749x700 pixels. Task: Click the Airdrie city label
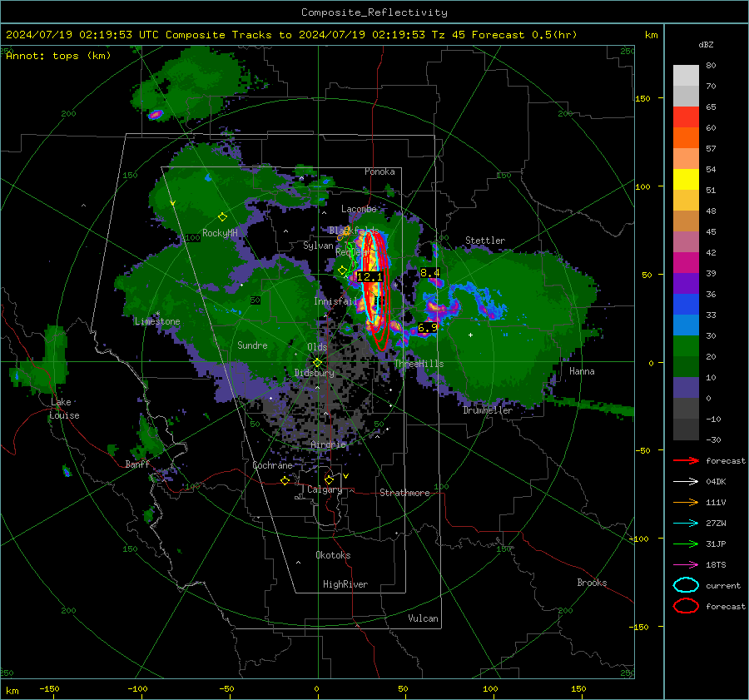coord(328,444)
